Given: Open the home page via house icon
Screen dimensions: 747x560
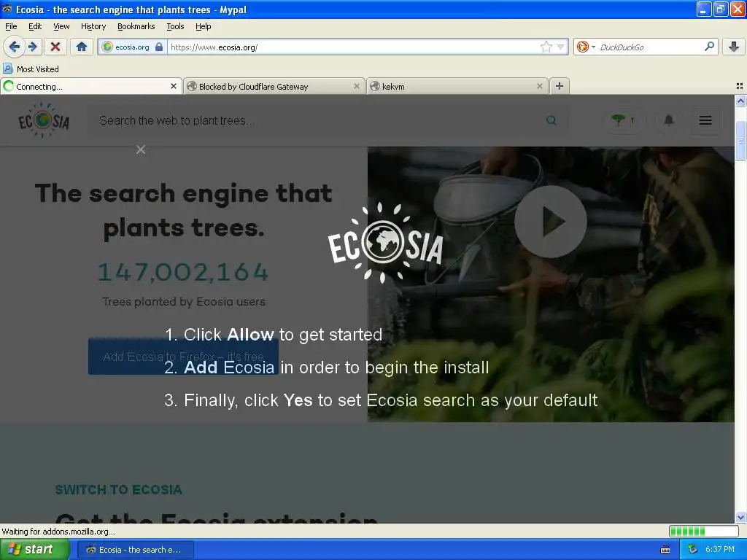Looking at the screenshot, I should coord(82,47).
